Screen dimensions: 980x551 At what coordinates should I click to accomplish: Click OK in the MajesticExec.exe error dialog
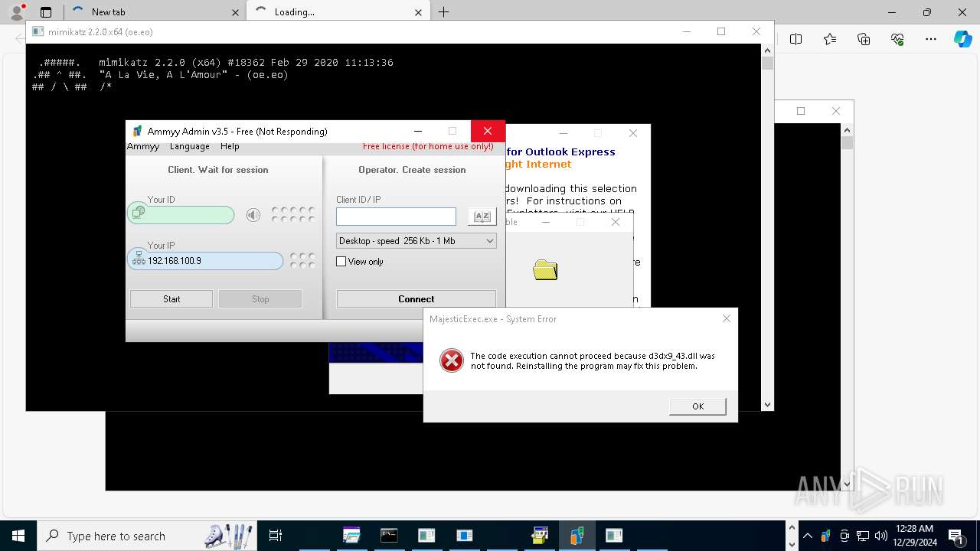point(697,406)
